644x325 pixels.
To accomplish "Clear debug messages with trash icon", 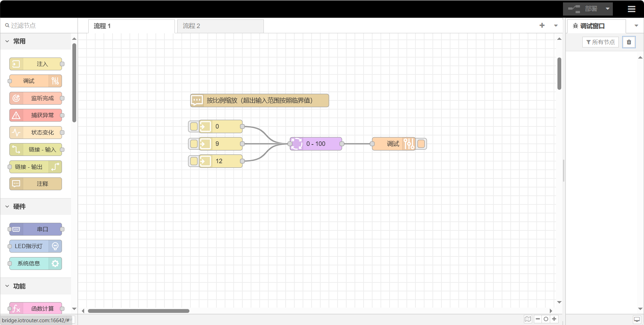I will [629, 42].
